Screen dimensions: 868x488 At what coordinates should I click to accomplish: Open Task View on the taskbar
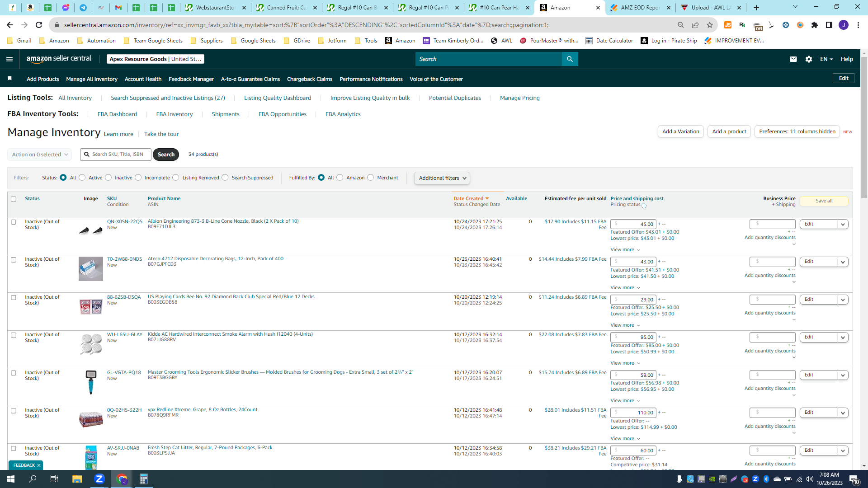(54, 479)
